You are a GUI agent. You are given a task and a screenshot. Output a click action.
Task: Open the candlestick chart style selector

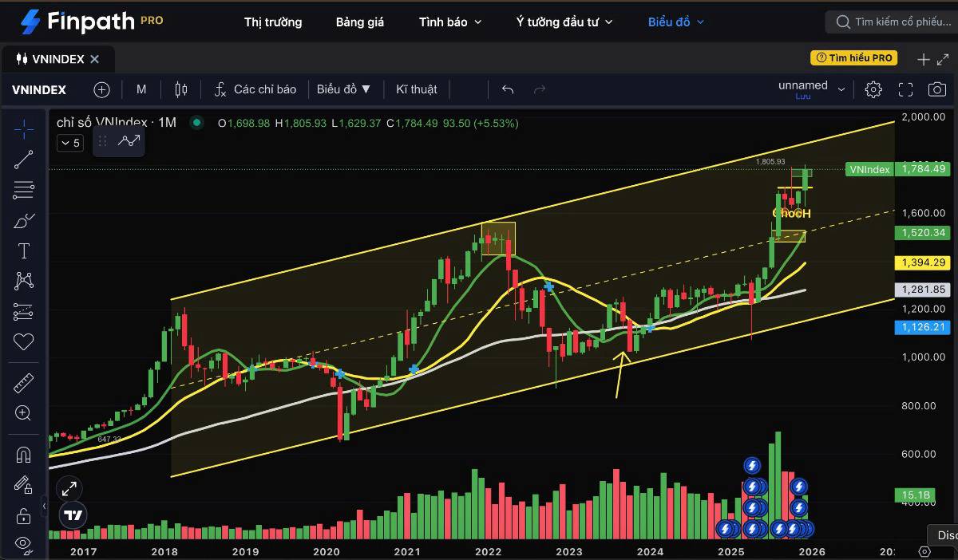point(181,89)
